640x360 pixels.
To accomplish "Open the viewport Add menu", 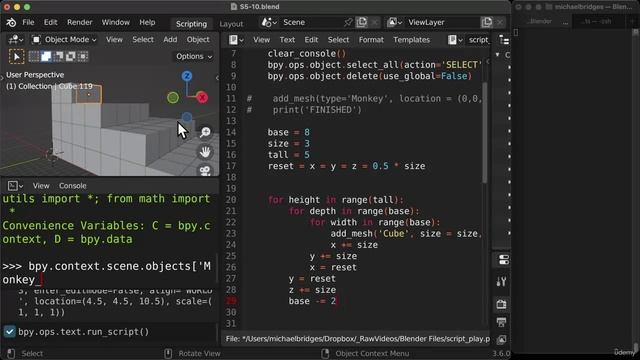I will point(170,40).
